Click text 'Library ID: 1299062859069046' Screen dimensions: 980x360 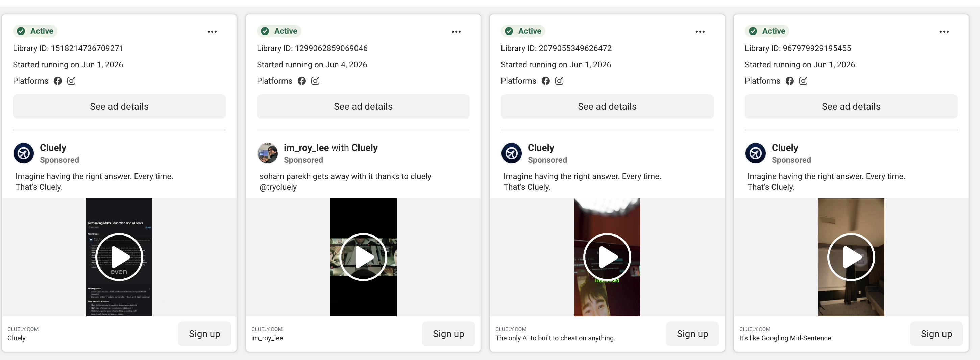pyautogui.click(x=312, y=48)
